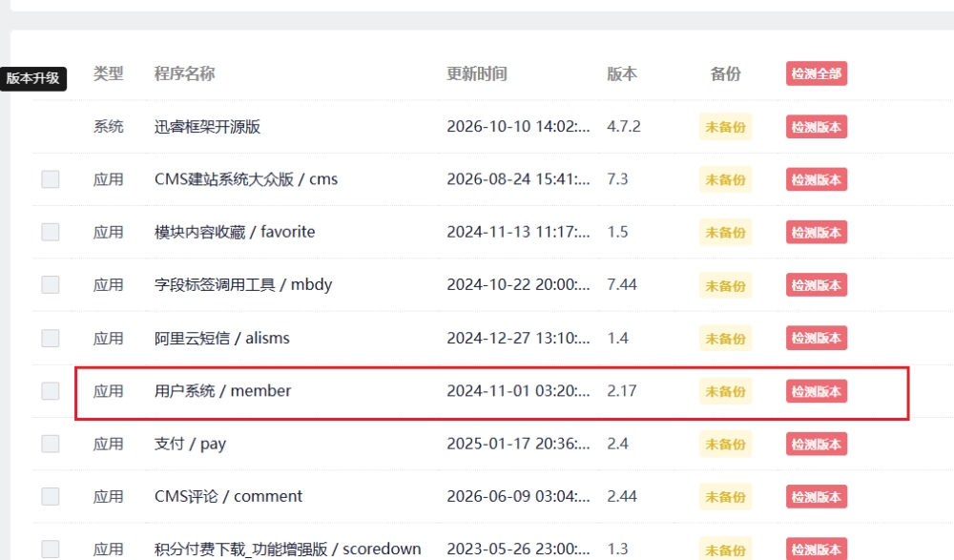Click 检测版本 for the favorite row
The width and height of the screenshot is (954, 560).
point(817,233)
